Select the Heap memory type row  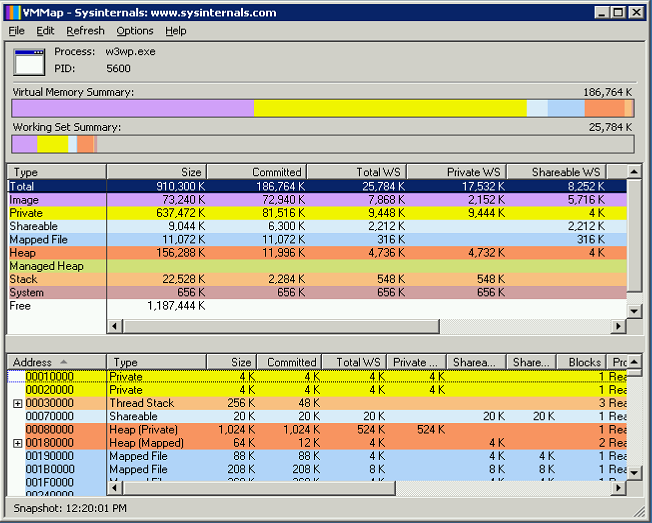point(317,253)
